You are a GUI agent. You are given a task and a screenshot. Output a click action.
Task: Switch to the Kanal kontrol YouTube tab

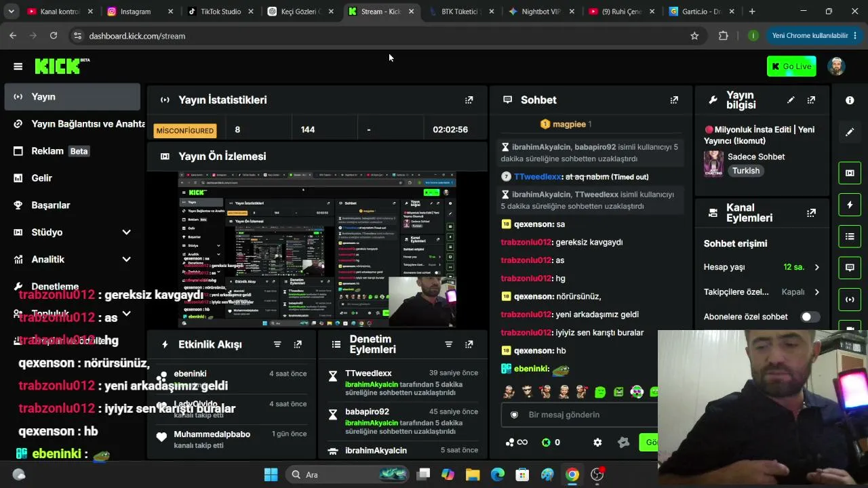pos(59,12)
